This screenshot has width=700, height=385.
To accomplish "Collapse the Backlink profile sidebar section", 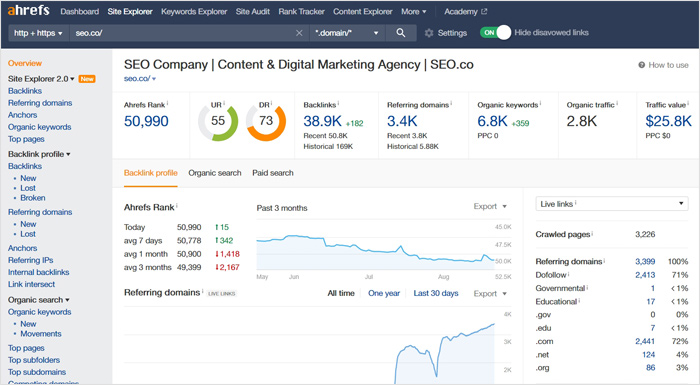I will click(39, 154).
